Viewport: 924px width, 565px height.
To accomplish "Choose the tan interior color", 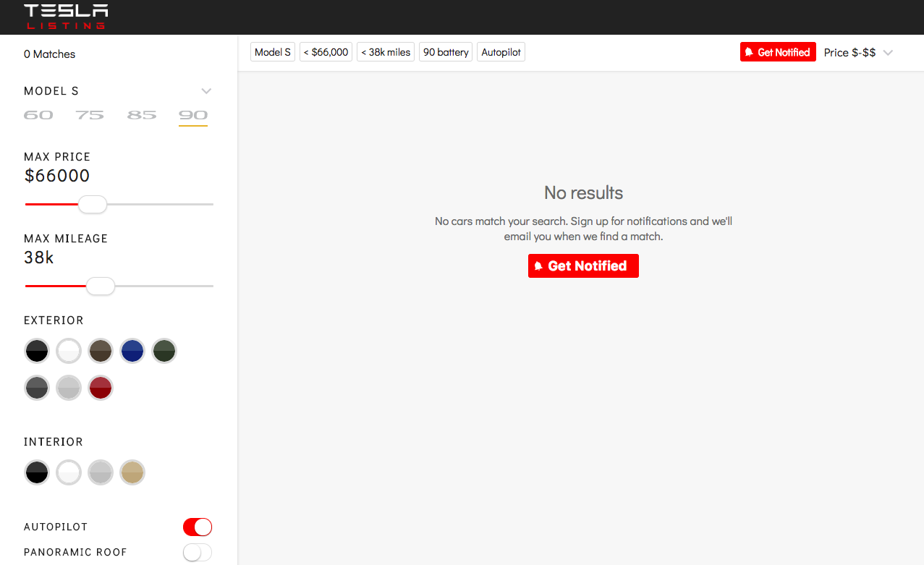I will point(132,472).
